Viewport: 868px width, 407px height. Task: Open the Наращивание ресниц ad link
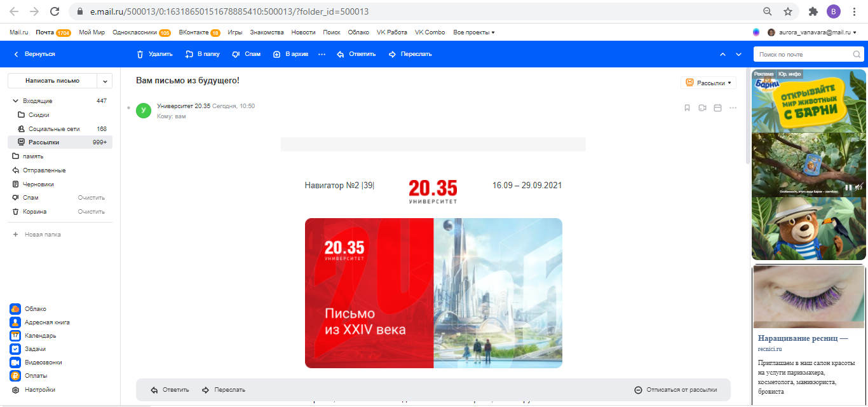point(803,338)
